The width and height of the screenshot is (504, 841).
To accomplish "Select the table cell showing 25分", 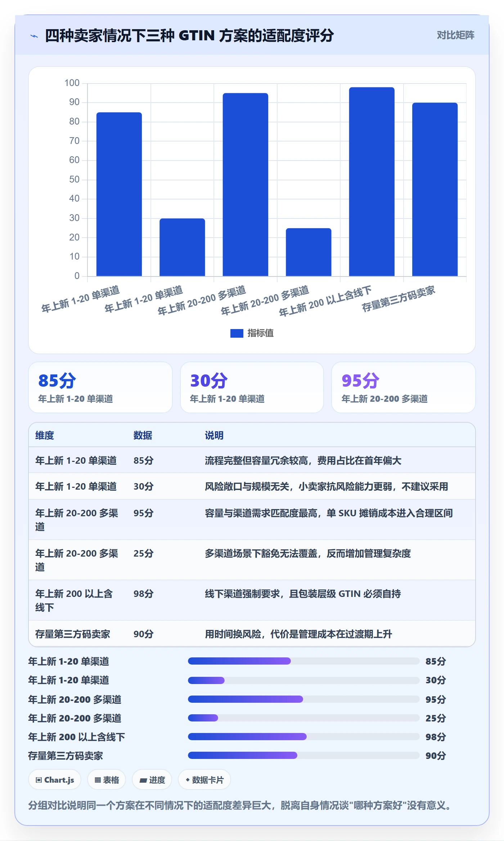I will point(144,553).
